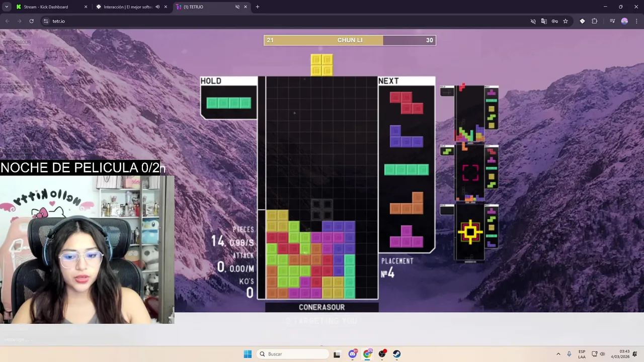This screenshot has height=362, width=644.
Task: Click the CONERASOUR player name
Action: 321,307
